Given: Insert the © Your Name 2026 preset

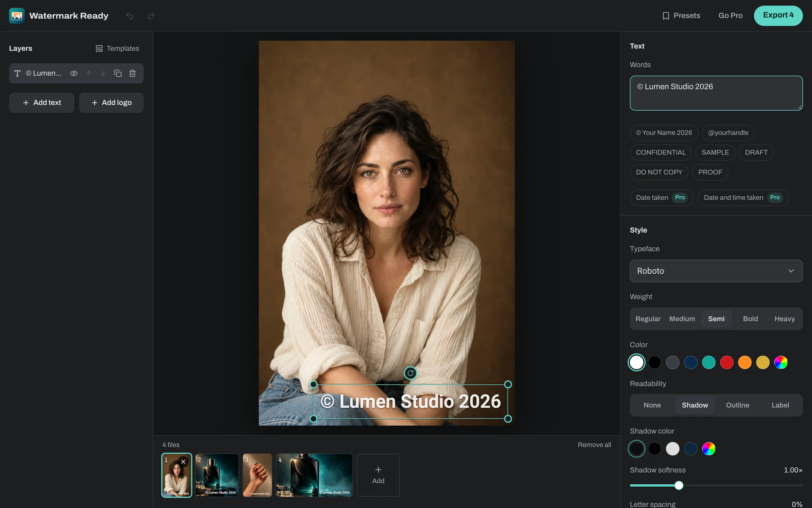Looking at the screenshot, I should [664, 133].
